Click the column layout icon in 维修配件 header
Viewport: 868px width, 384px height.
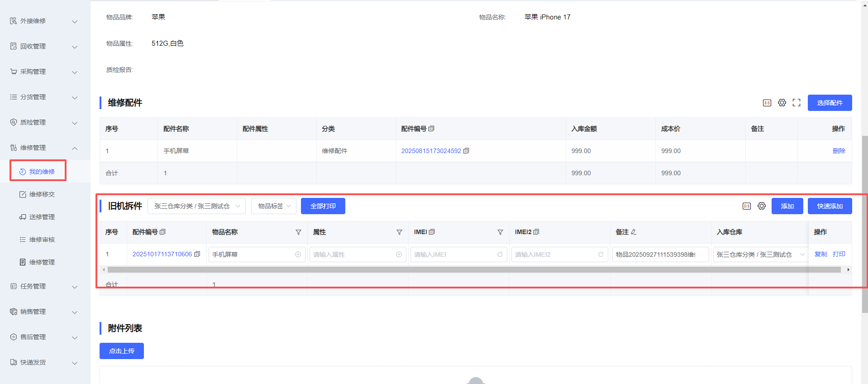(x=767, y=103)
